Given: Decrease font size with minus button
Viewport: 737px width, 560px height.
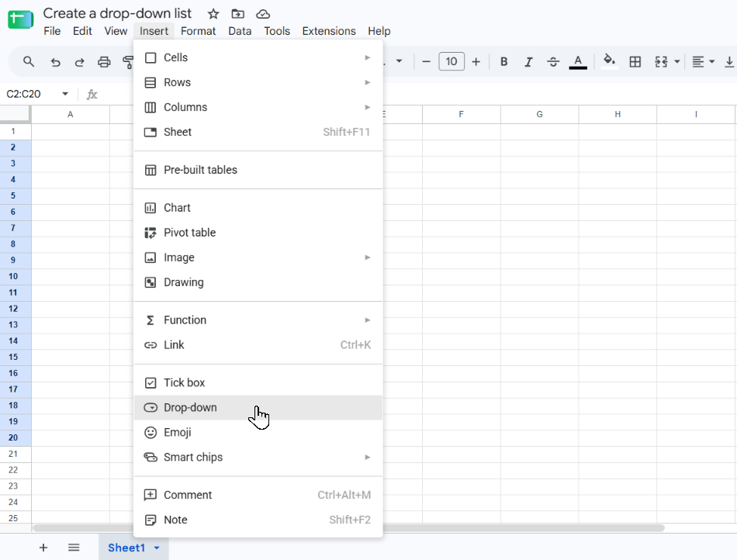Looking at the screenshot, I should (x=427, y=61).
